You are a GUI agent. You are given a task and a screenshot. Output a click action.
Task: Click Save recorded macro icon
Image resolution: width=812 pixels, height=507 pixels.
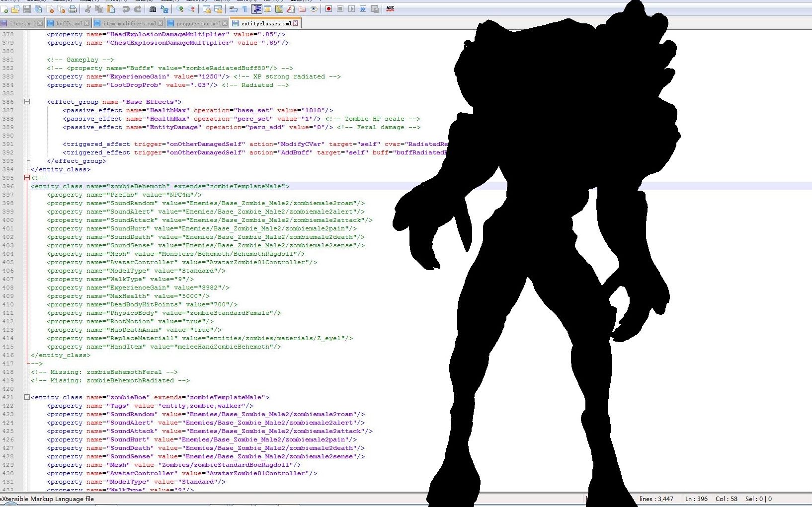(x=374, y=9)
